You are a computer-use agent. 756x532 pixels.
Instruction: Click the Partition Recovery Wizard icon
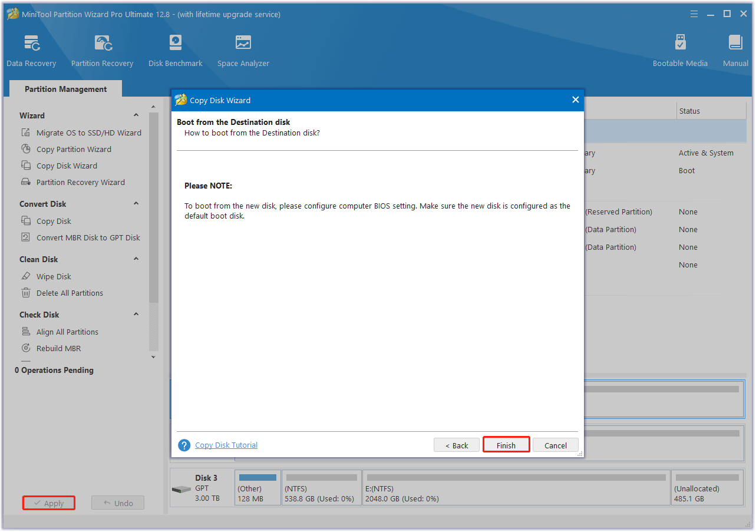(x=25, y=182)
